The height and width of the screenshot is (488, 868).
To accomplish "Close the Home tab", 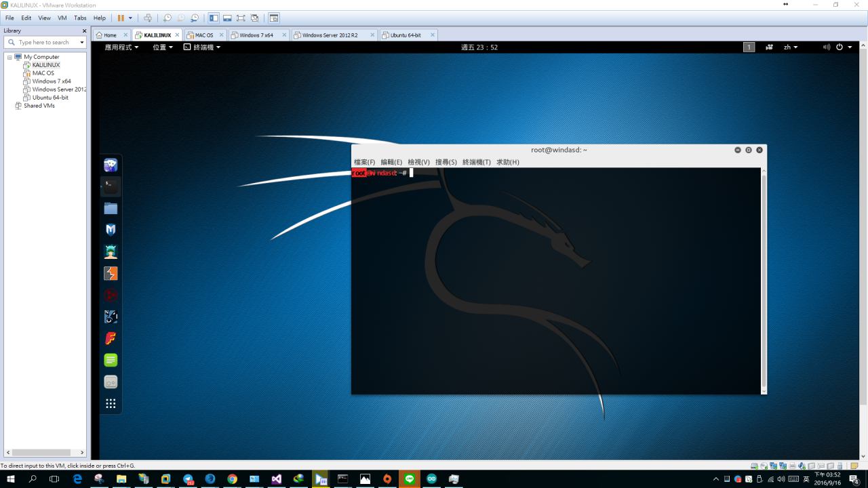I will click(125, 35).
